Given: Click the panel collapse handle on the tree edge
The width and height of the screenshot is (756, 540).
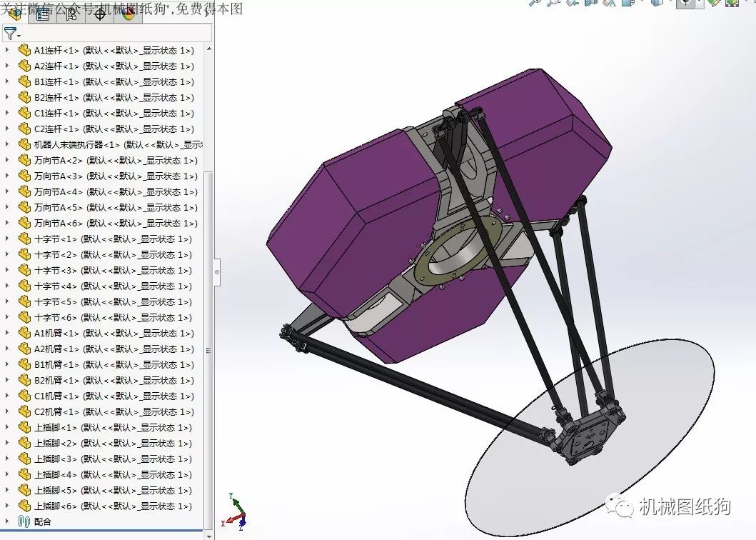Looking at the screenshot, I should 217,272.
